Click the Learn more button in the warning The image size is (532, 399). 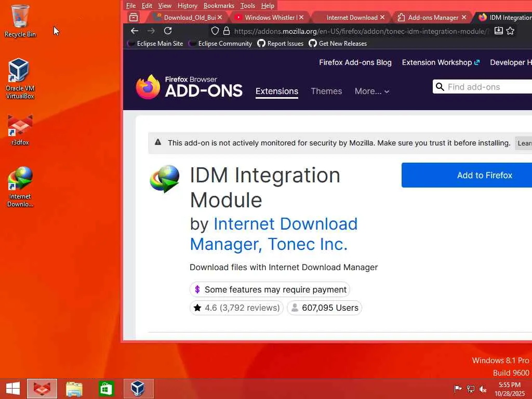[x=524, y=143]
